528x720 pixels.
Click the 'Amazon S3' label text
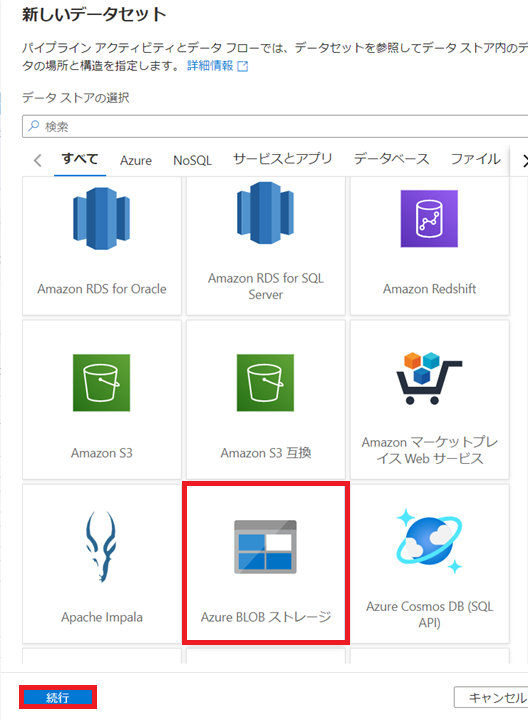click(x=102, y=453)
